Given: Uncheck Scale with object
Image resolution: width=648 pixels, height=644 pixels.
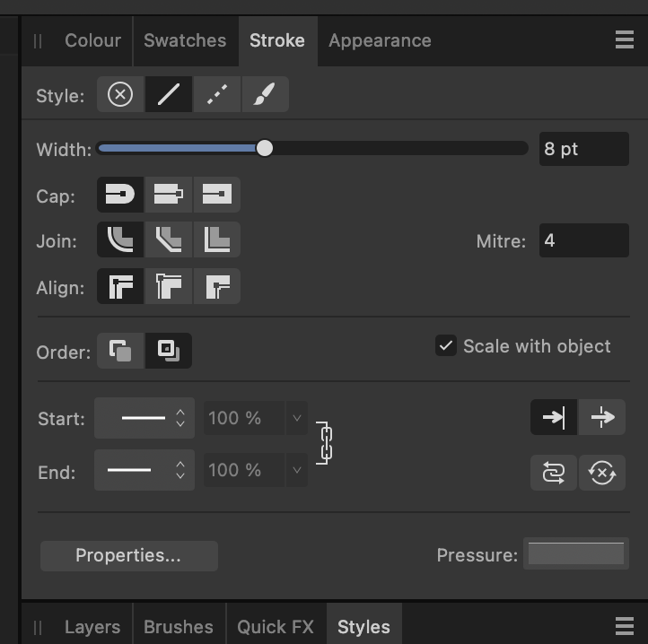Looking at the screenshot, I should tap(446, 345).
